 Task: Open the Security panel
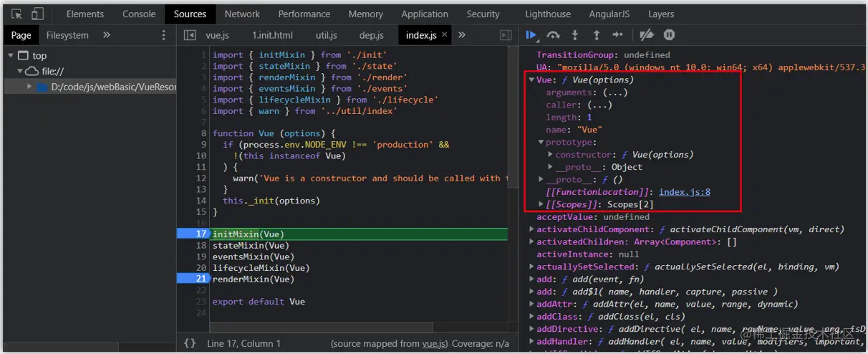point(483,14)
